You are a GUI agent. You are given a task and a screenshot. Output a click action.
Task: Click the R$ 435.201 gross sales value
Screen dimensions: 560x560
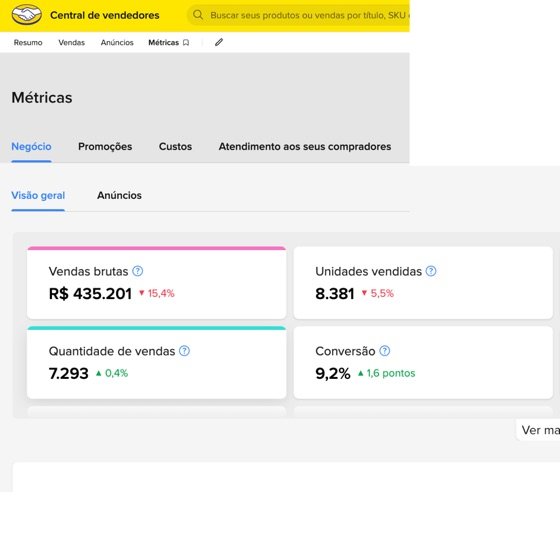(90, 294)
